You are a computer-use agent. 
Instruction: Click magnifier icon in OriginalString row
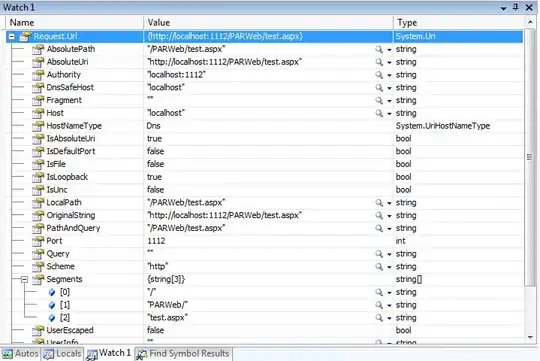tap(379, 216)
